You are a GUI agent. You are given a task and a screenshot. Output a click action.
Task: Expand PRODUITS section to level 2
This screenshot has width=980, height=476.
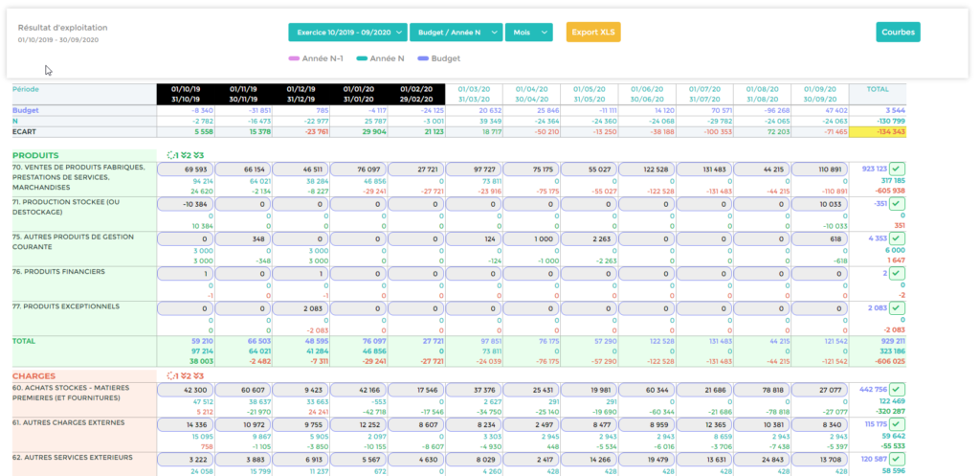185,155
